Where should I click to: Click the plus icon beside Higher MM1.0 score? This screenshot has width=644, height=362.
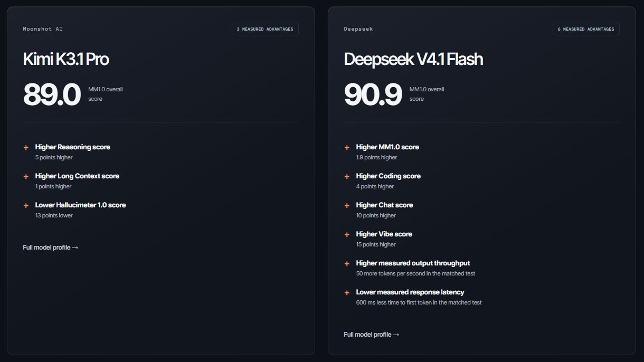point(347,148)
